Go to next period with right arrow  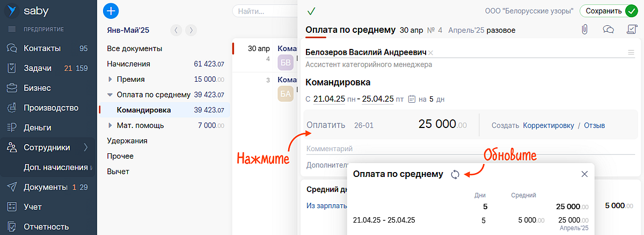click(x=191, y=30)
